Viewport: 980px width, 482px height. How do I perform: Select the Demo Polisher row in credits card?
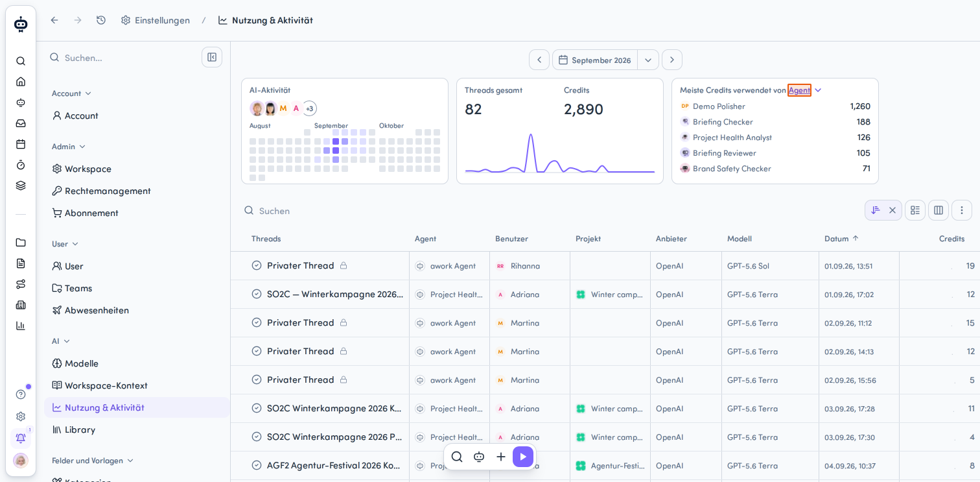(775, 106)
